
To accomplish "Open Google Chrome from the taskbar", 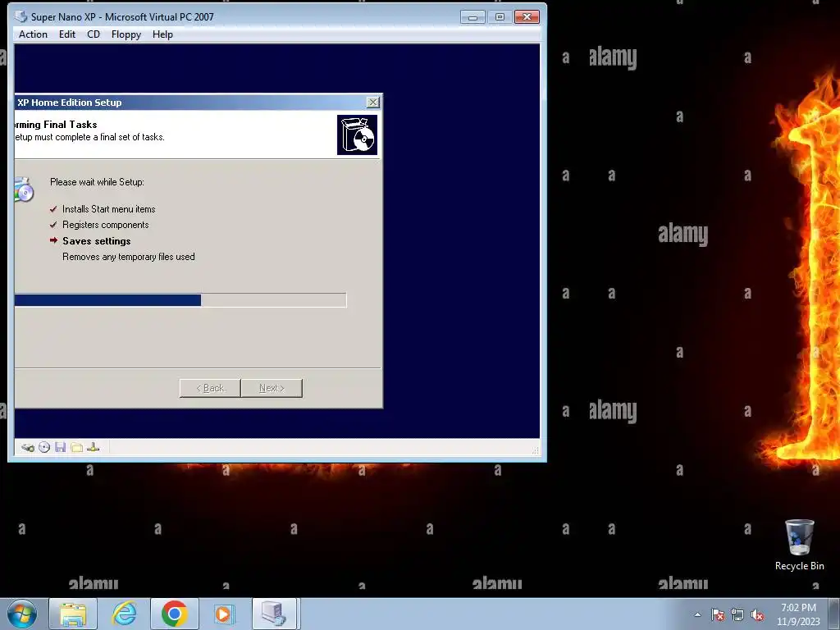I will 175,614.
